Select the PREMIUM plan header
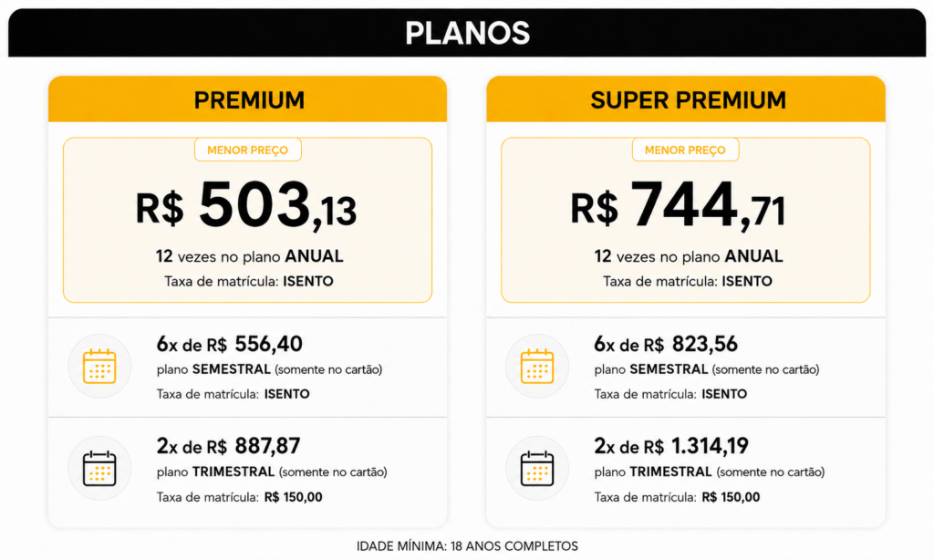This screenshot has width=934, height=560. (248, 99)
